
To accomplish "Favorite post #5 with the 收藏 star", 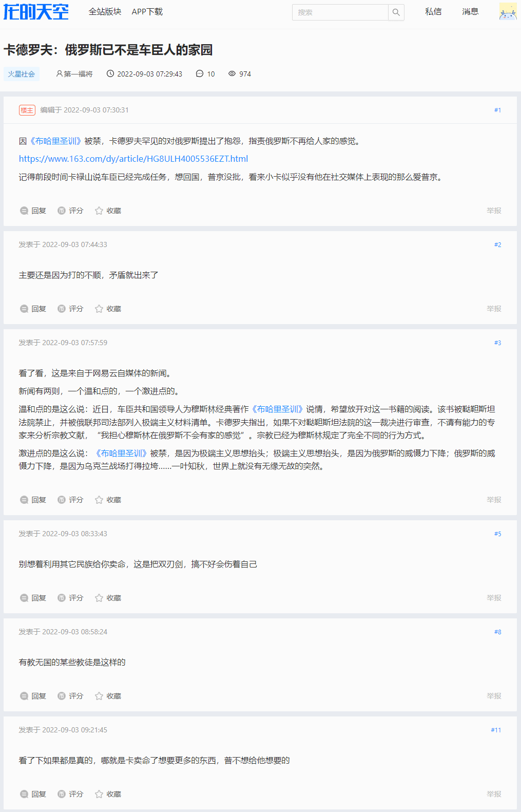I will click(x=108, y=598).
